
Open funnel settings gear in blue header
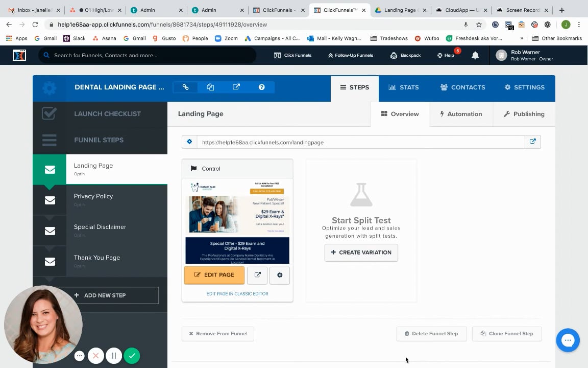pos(49,88)
